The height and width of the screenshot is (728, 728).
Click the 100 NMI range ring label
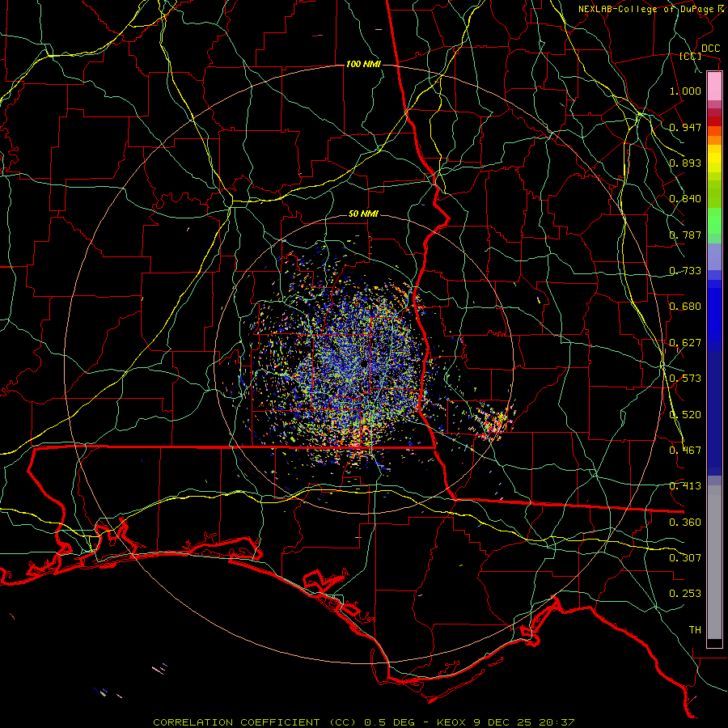tap(363, 64)
